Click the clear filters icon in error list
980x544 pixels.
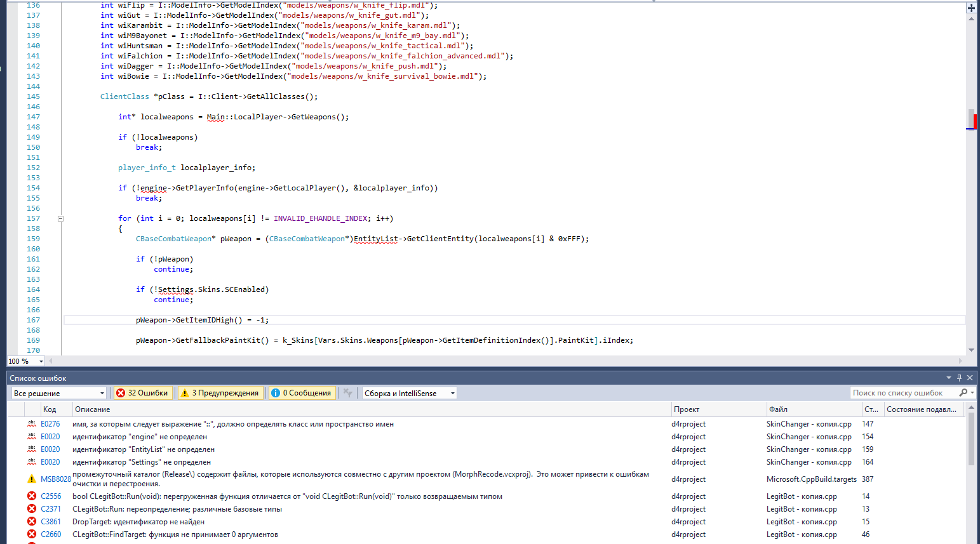(x=347, y=393)
